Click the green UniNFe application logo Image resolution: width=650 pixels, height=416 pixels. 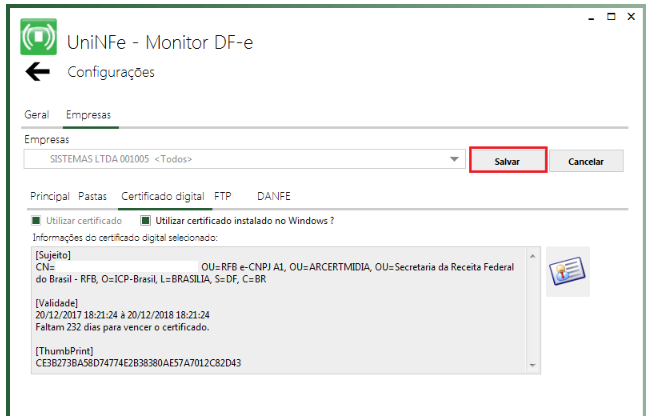coord(39,36)
